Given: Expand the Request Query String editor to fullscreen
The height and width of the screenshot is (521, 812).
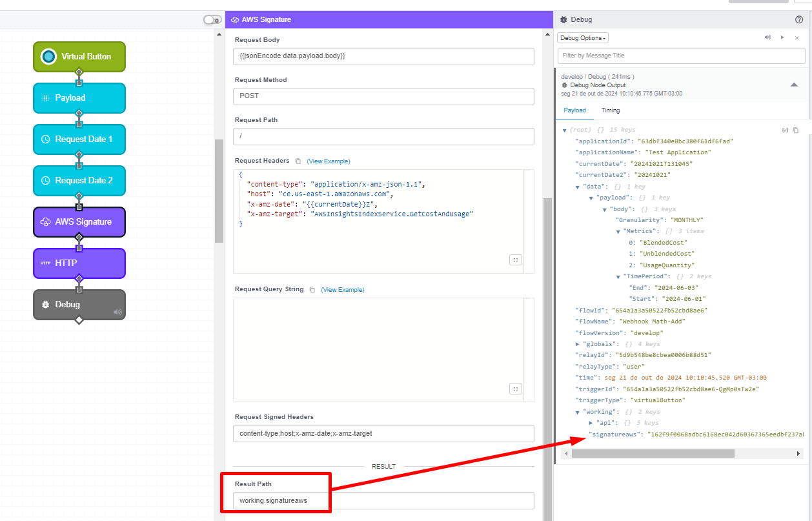Looking at the screenshot, I should click(515, 389).
